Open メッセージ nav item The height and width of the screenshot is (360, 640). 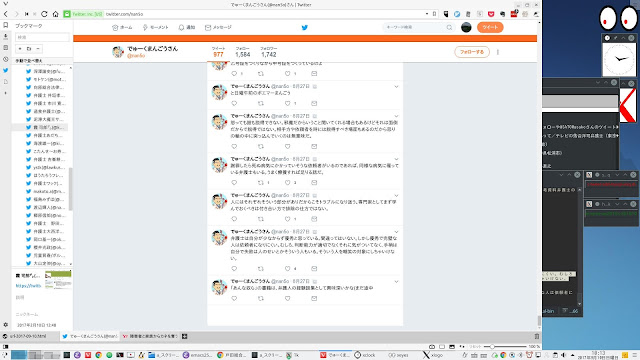(x=218, y=27)
